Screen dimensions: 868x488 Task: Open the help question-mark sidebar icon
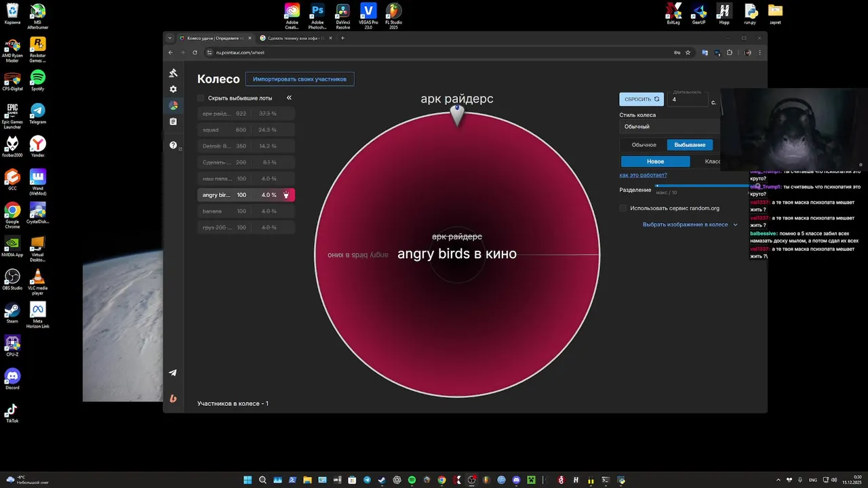(173, 145)
